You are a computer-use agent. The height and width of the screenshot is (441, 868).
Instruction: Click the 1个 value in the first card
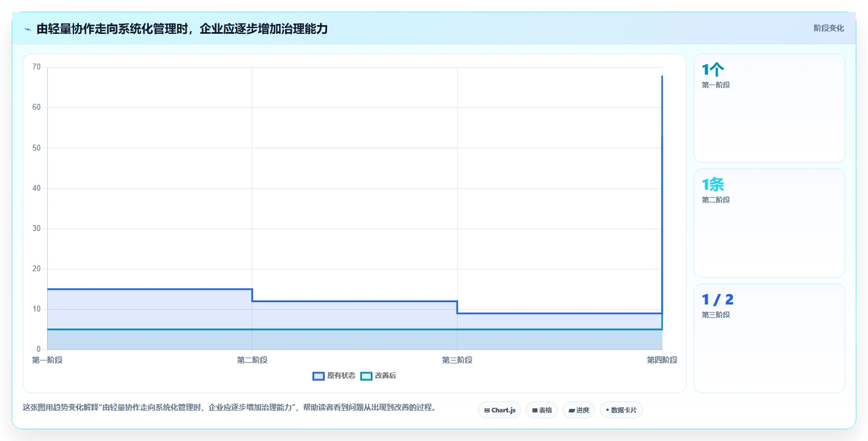(x=712, y=70)
